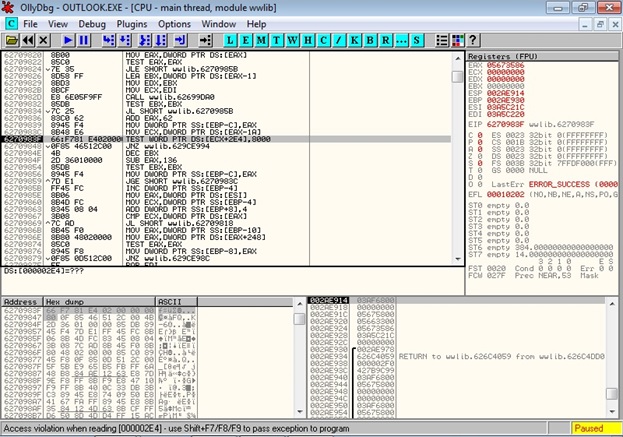Run the program with the Play icon
Viewport: 623px width, 437px height.
(67, 39)
